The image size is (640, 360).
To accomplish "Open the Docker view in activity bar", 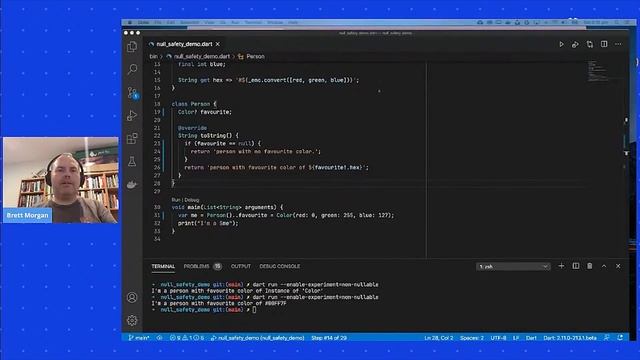I will [x=132, y=184].
